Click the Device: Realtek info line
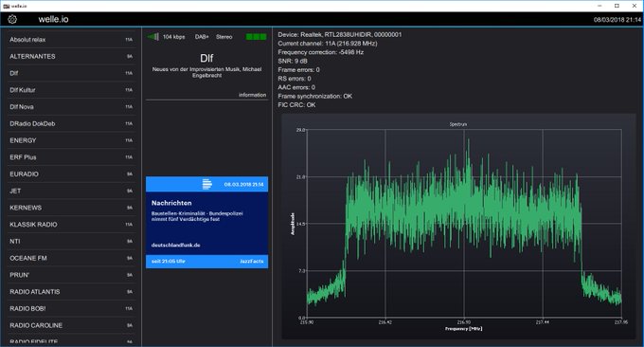644x347 pixels. pos(340,34)
